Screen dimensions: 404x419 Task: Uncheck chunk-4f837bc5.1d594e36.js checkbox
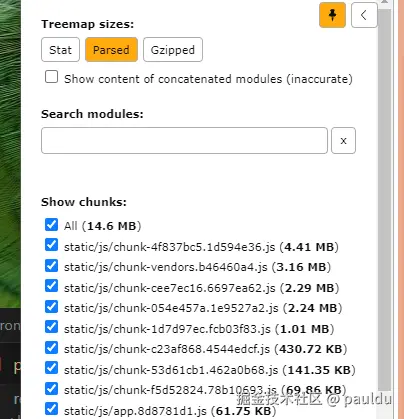(51, 245)
